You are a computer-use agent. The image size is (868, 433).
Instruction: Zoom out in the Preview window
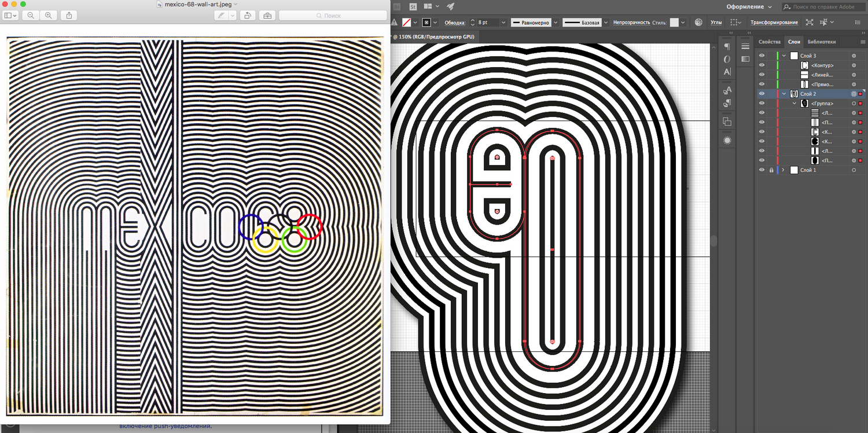pos(30,16)
